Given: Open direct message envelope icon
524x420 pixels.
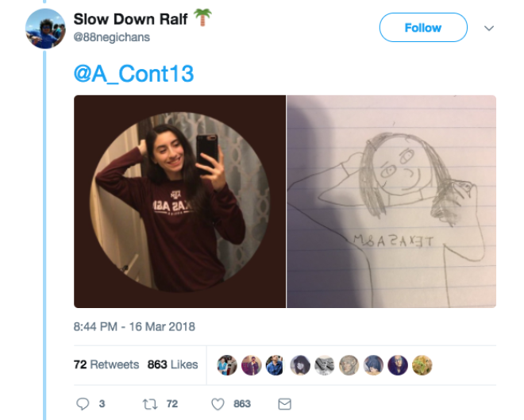Looking at the screenshot, I should [285, 404].
